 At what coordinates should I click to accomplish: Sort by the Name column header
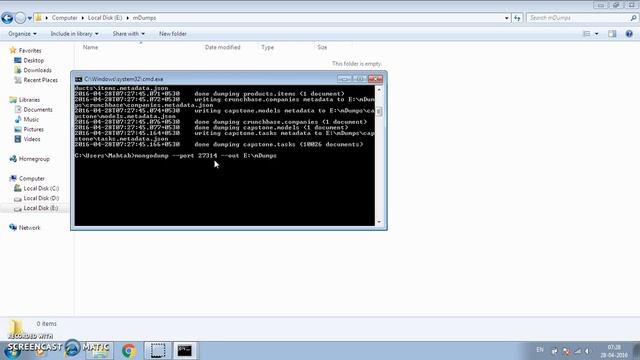click(91, 47)
